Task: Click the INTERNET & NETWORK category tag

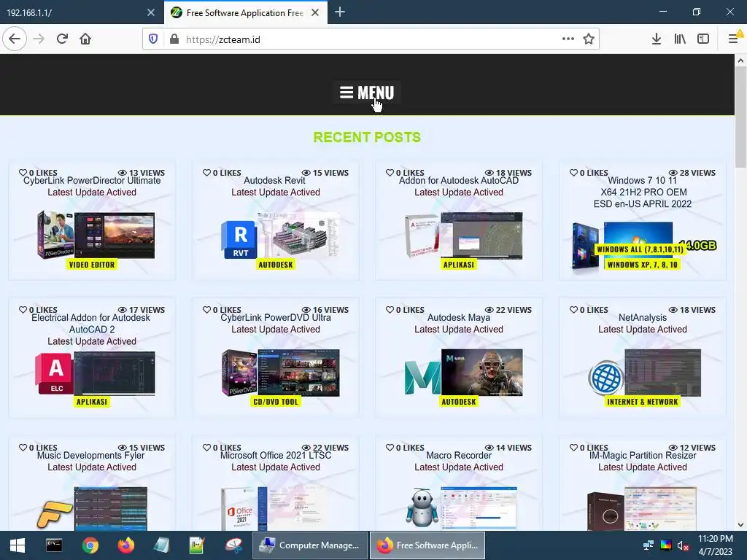Action: pyautogui.click(x=643, y=402)
